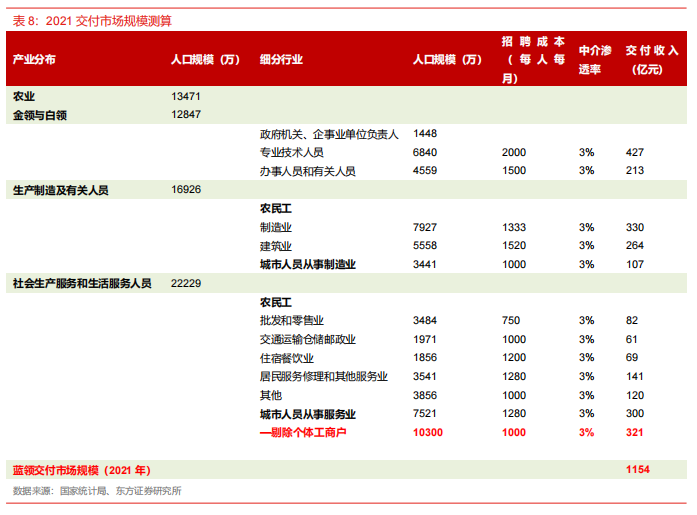
Task: Select the '其他' row label
Action: click(x=271, y=395)
